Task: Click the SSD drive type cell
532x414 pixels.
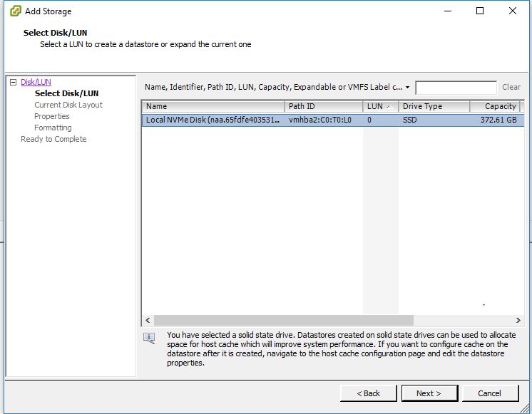Action: click(409, 120)
